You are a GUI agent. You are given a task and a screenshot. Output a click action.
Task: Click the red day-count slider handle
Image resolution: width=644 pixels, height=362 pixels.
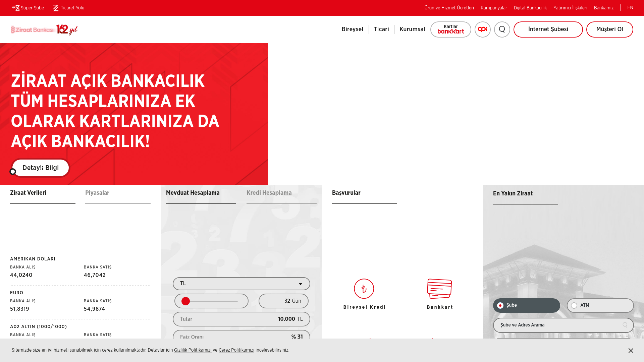185,301
